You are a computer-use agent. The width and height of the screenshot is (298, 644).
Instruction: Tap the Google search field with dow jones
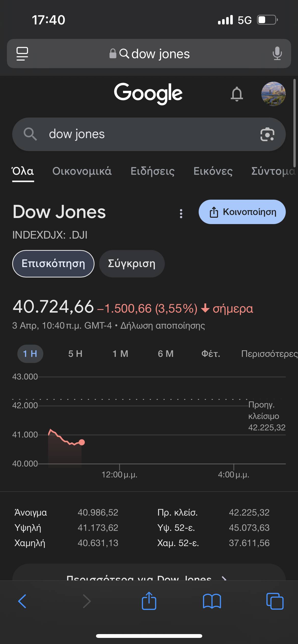(143, 134)
